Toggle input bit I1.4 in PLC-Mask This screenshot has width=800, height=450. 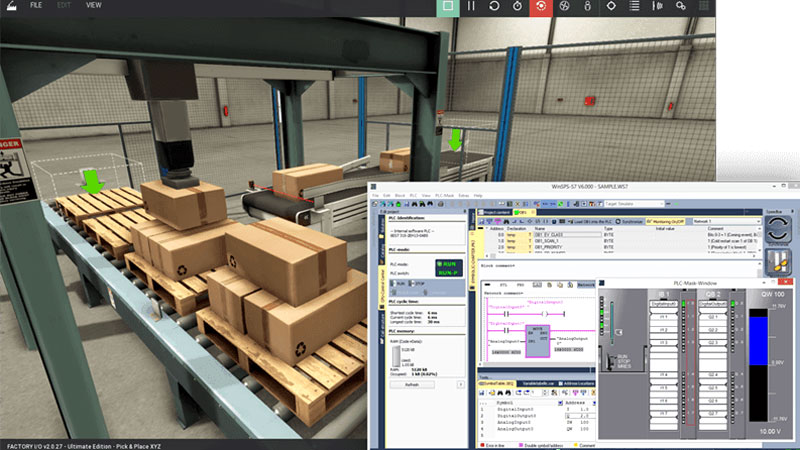(664, 375)
